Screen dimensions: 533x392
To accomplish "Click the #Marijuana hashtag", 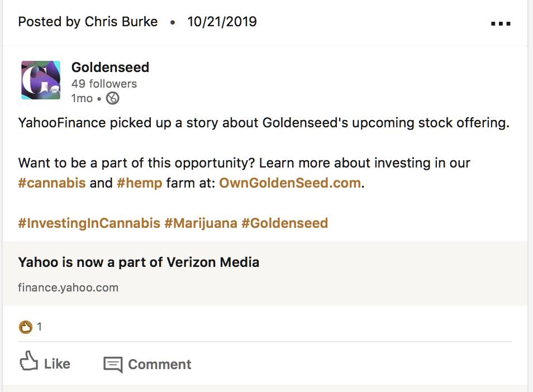I will 201,223.
